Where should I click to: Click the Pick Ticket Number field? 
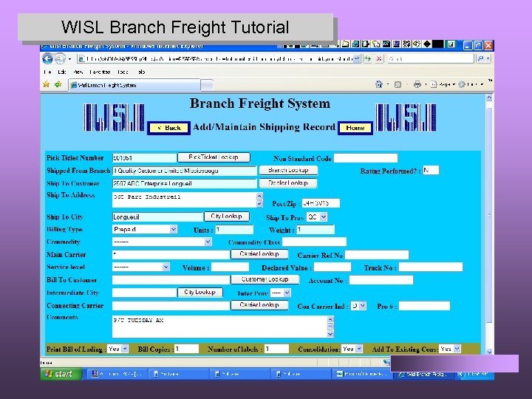click(x=145, y=158)
